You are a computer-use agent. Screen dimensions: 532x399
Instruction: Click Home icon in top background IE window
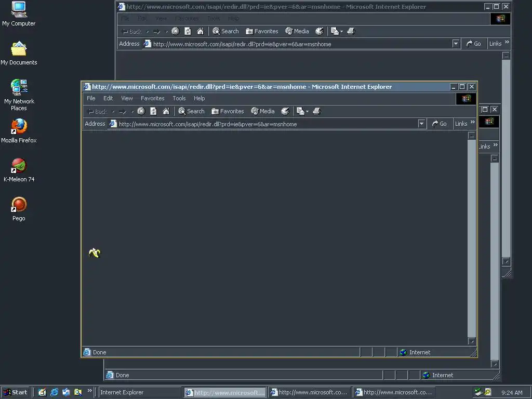point(200,31)
